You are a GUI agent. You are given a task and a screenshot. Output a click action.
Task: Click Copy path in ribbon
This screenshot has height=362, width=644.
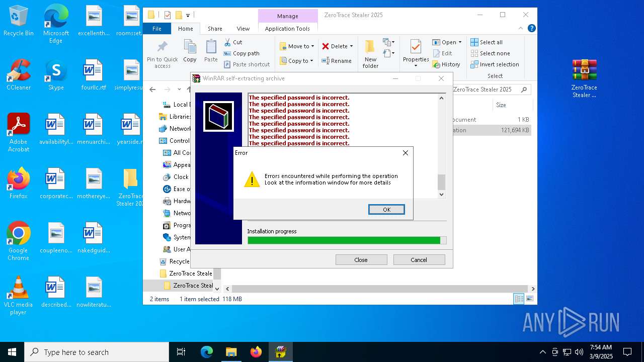(x=242, y=53)
